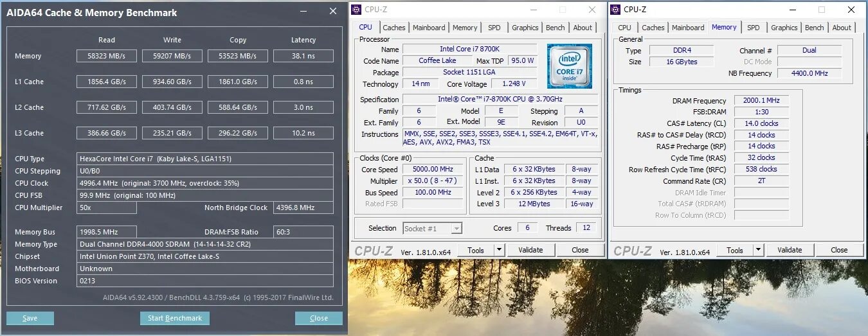Image resolution: width=868 pixels, height=336 pixels.
Task: Click Memory Latency value 38.1 ns
Action: click(x=303, y=56)
